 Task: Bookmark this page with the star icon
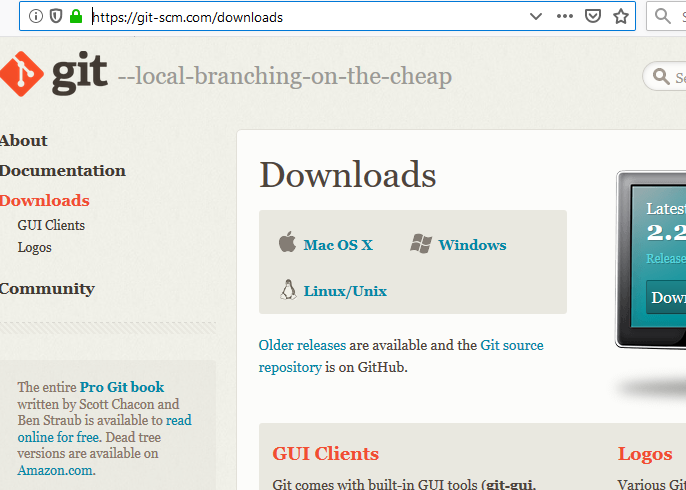click(x=620, y=17)
